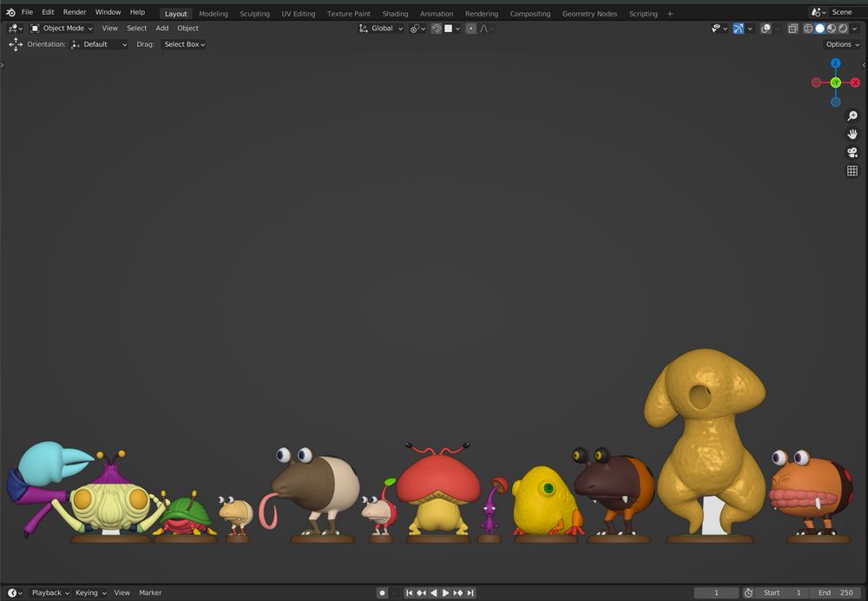
Task: Click the Z axis on navigation gizmo
Action: click(835, 63)
